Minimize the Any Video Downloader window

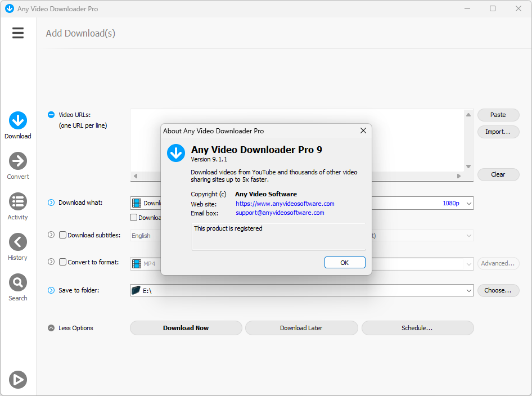[467, 8]
